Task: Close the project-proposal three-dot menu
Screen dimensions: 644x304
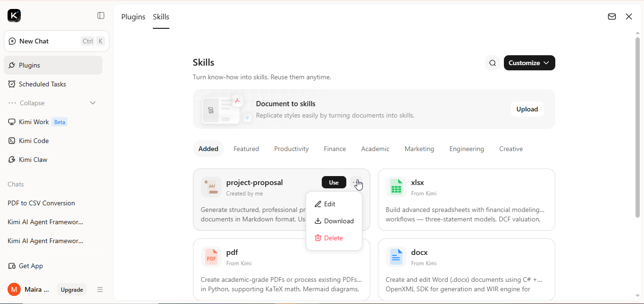Action: click(x=356, y=182)
